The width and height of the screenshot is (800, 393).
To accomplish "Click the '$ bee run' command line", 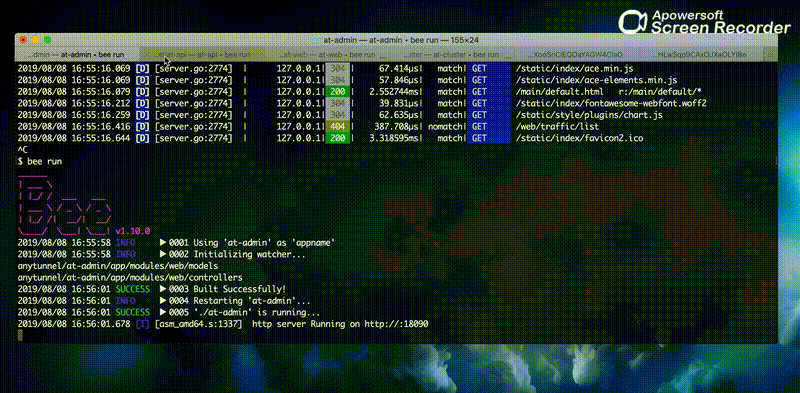I will [x=40, y=161].
